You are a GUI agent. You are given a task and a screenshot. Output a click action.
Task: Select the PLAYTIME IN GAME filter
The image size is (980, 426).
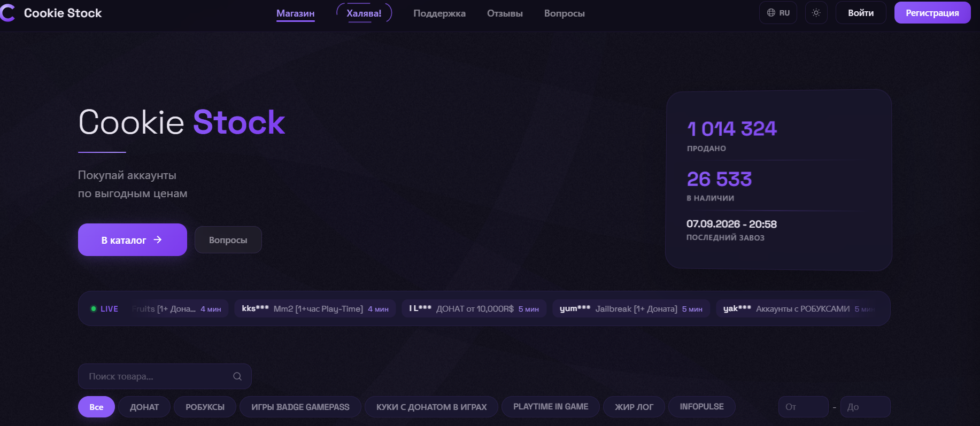pyautogui.click(x=551, y=407)
